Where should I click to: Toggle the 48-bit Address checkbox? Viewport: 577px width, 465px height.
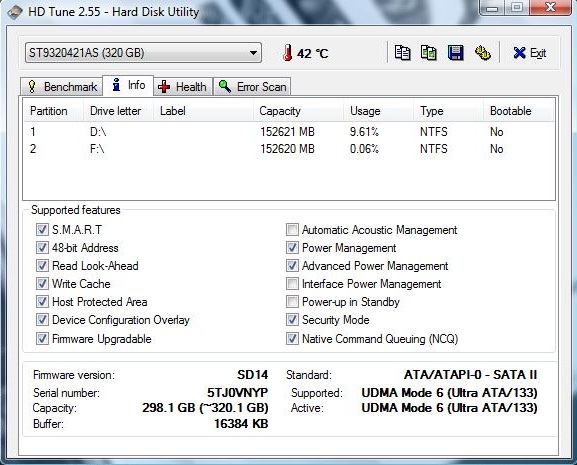coord(42,248)
